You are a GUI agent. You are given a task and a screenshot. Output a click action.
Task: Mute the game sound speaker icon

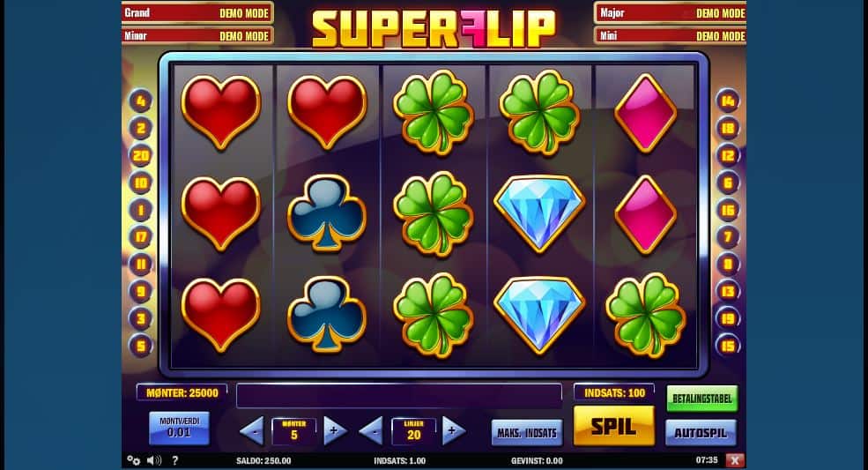pyautogui.click(x=154, y=460)
